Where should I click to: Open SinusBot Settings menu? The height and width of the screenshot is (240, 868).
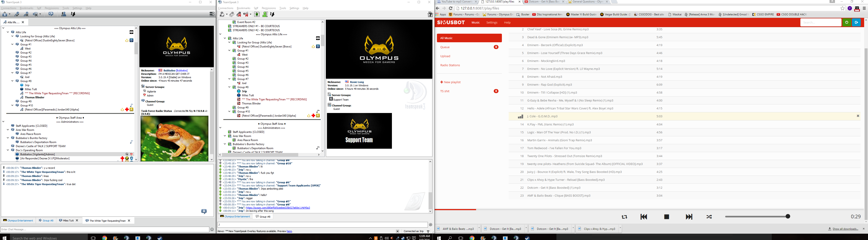[492, 23]
